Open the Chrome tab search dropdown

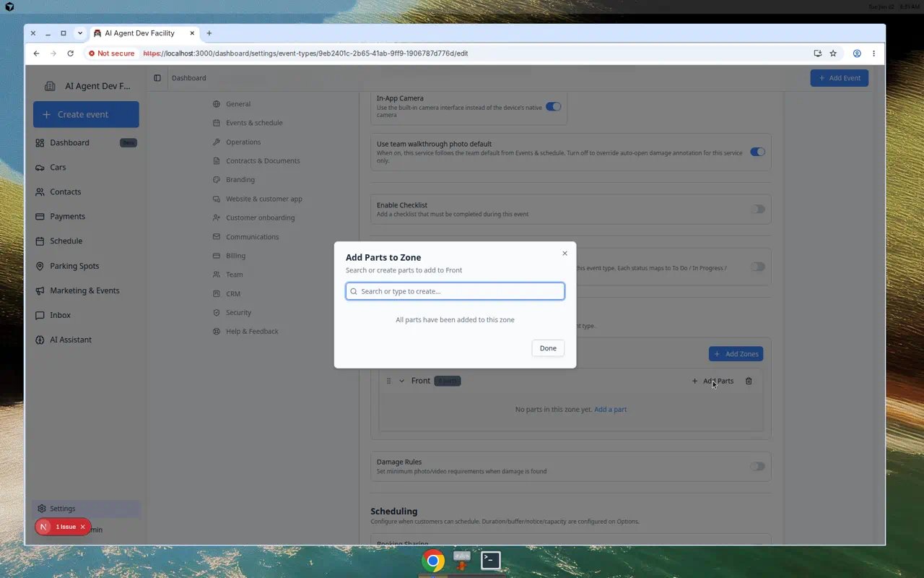(x=80, y=33)
